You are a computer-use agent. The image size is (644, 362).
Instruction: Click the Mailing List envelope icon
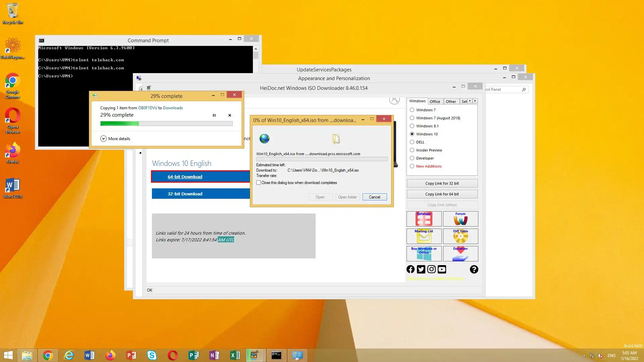point(424,236)
